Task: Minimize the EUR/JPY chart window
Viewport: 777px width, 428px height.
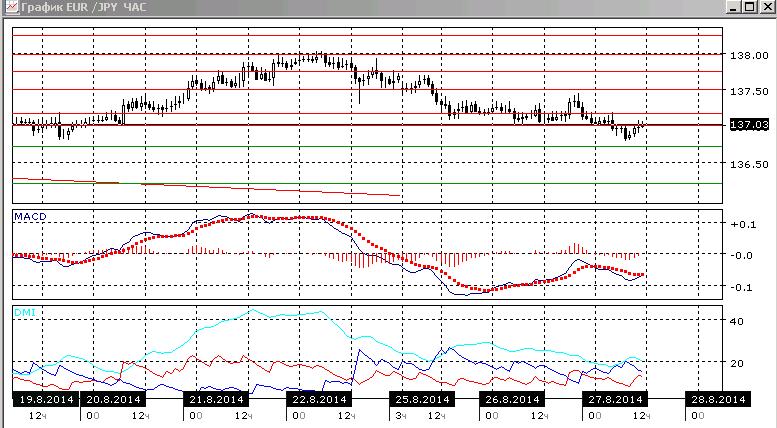Action: 734,7
